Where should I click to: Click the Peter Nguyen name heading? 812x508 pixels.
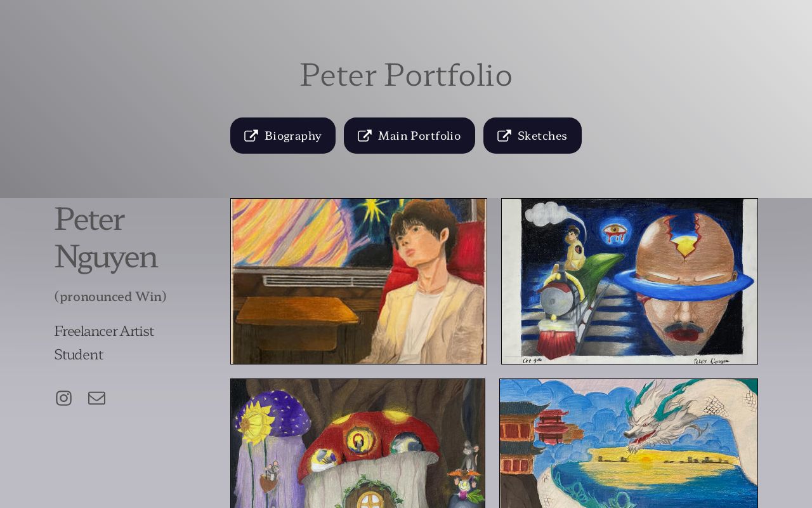pos(105,238)
